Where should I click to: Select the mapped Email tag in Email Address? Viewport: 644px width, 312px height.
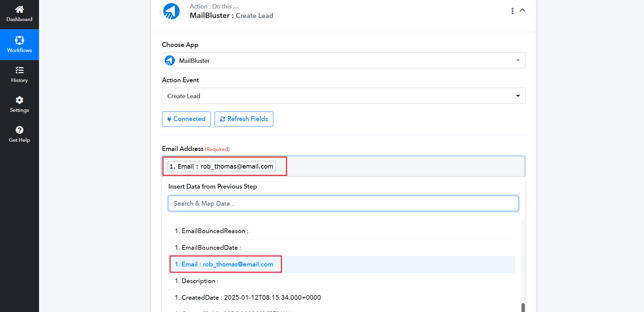pos(221,167)
